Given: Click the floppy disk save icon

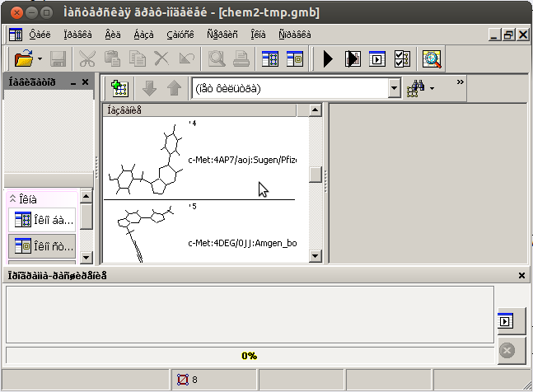Looking at the screenshot, I should (58, 58).
